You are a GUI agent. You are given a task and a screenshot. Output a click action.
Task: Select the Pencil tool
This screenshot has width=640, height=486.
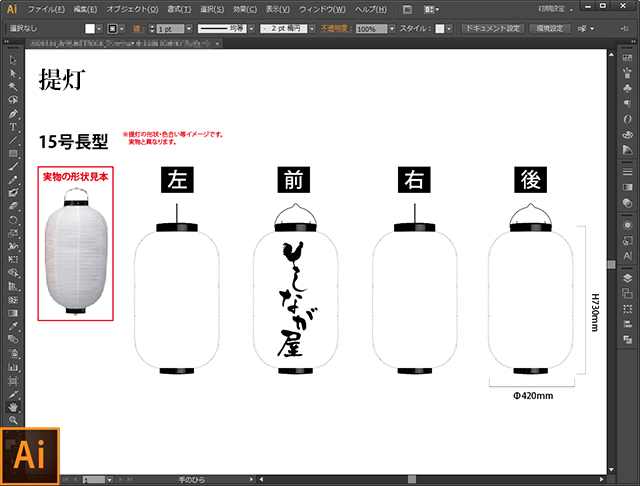point(13,180)
